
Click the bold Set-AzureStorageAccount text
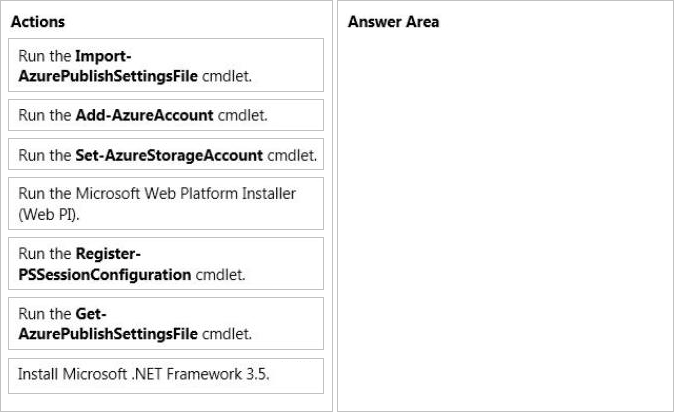(x=169, y=155)
